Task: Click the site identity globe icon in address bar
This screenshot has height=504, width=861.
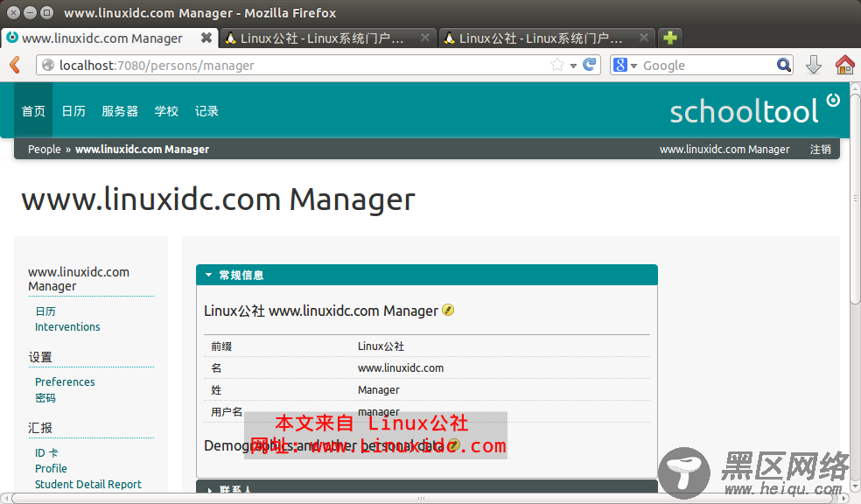Action: (x=48, y=65)
